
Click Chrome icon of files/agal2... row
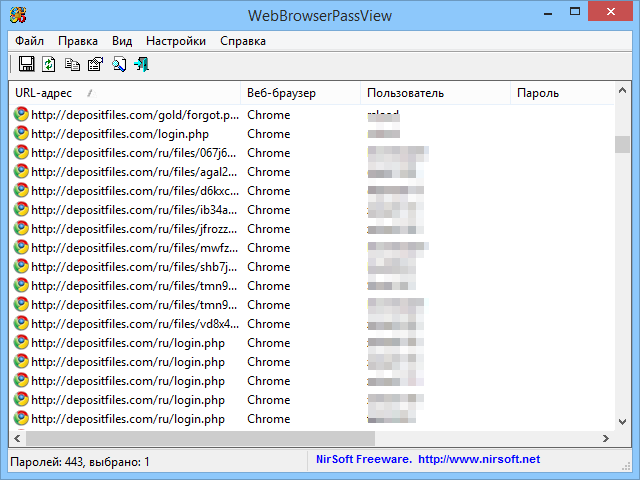click(x=21, y=172)
